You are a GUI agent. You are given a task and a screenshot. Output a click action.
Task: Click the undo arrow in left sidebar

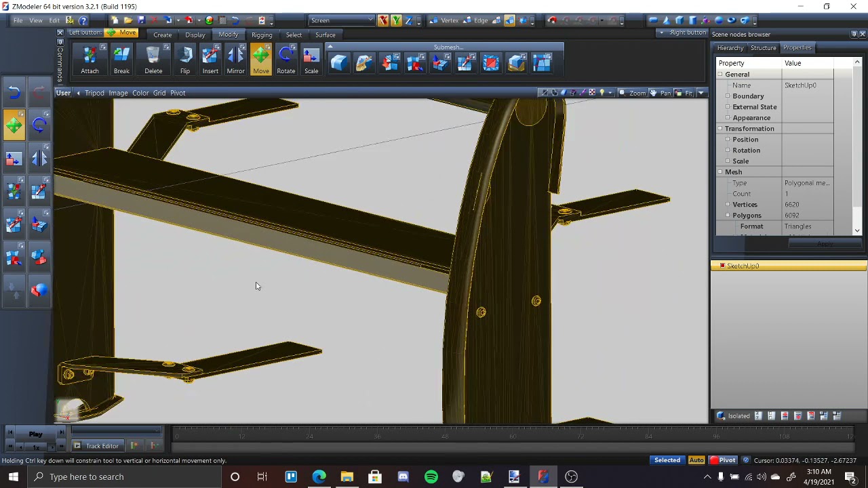(x=14, y=92)
